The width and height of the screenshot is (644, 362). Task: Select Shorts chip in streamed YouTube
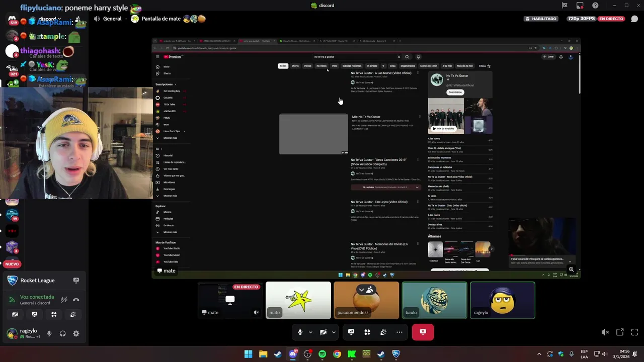click(295, 66)
